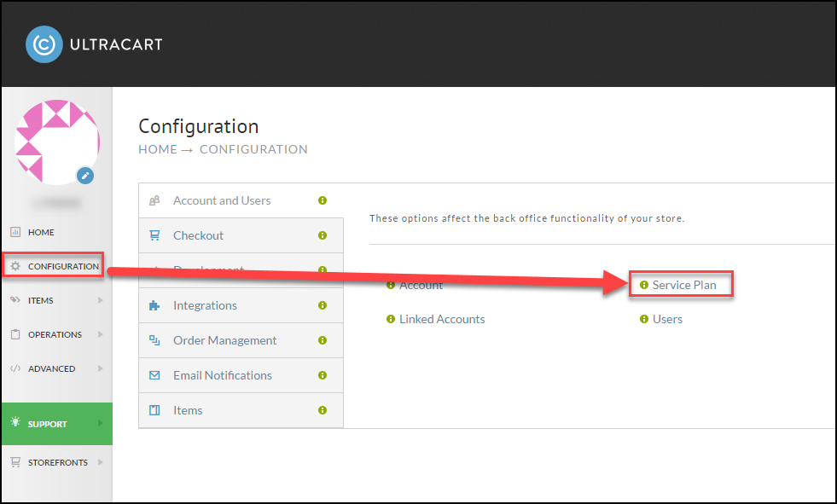Expand the Items sidebar arrow

click(x=101, y=300)
